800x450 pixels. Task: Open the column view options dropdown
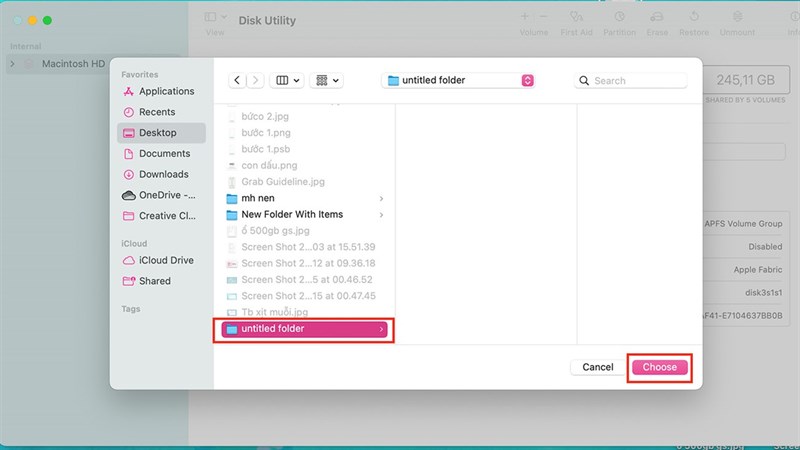[x=287, y=81]
